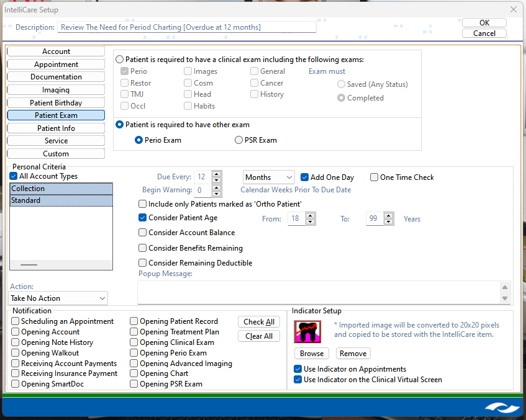Viewport: 526px width, 420px height.
Task: Click the Cancel button
Action: point(484,33)
